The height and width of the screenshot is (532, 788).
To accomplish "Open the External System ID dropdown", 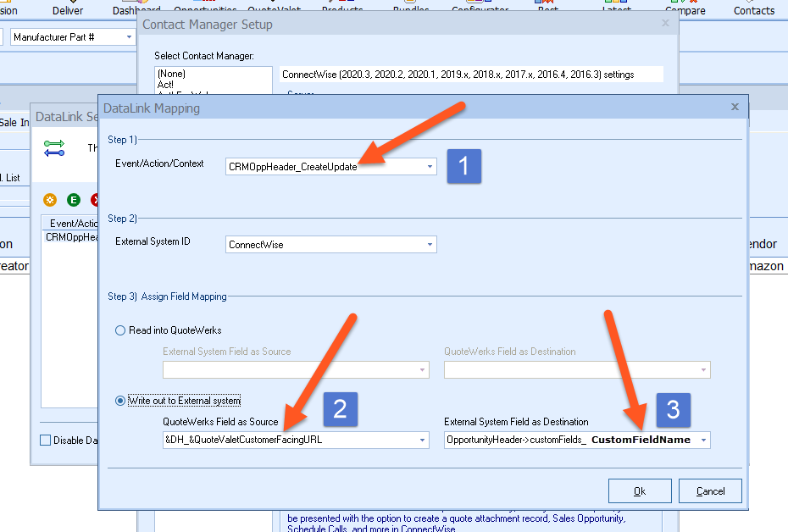I will [x=430, y=245].
